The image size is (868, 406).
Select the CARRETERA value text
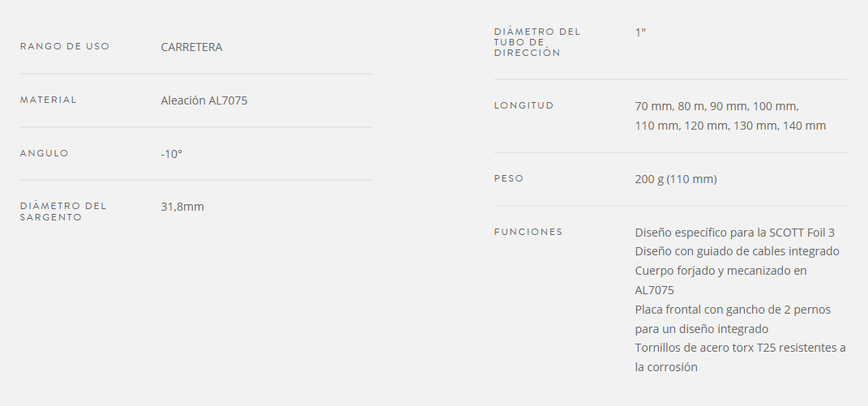click(191, 47)
